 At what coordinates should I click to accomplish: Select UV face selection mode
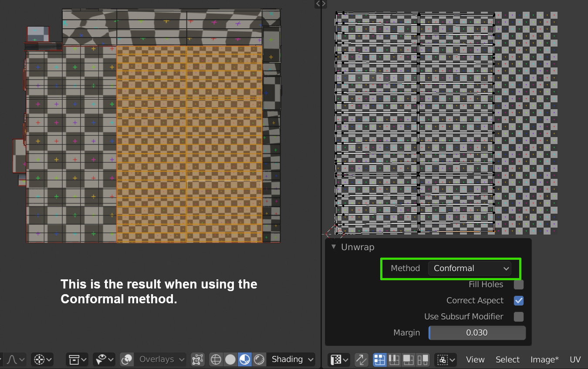click(409, 360)
